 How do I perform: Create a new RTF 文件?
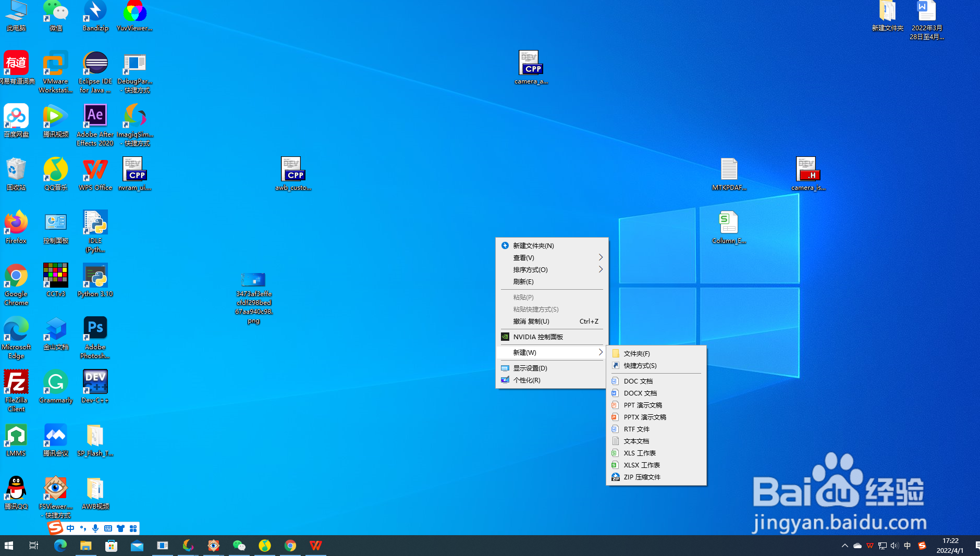click(x=656, y=429)
